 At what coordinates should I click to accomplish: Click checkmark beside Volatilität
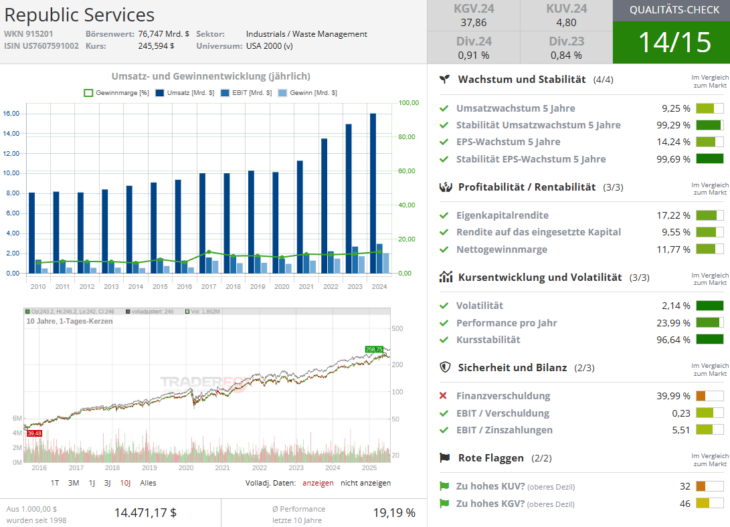click(x=444, y=306)
